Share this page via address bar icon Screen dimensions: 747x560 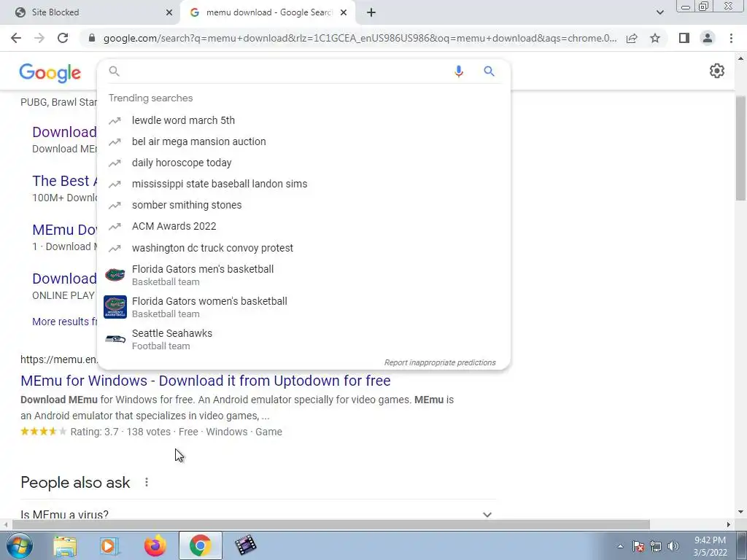(x=632, y=38)
